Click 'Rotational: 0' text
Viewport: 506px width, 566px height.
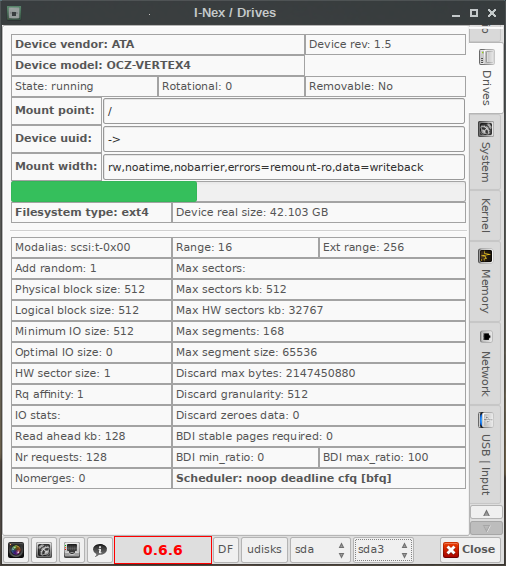[x=197, y=87]
